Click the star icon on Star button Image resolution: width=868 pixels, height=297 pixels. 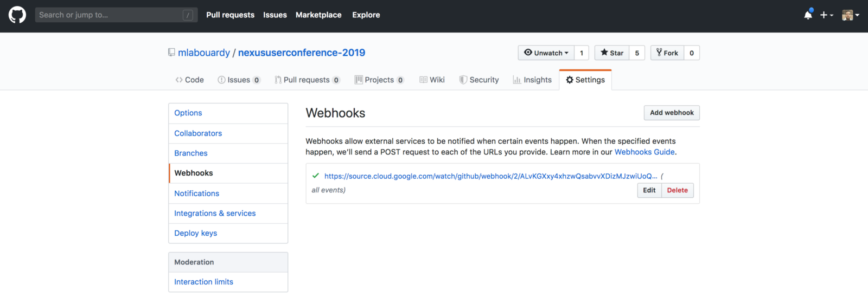click(x=604, y=53)
